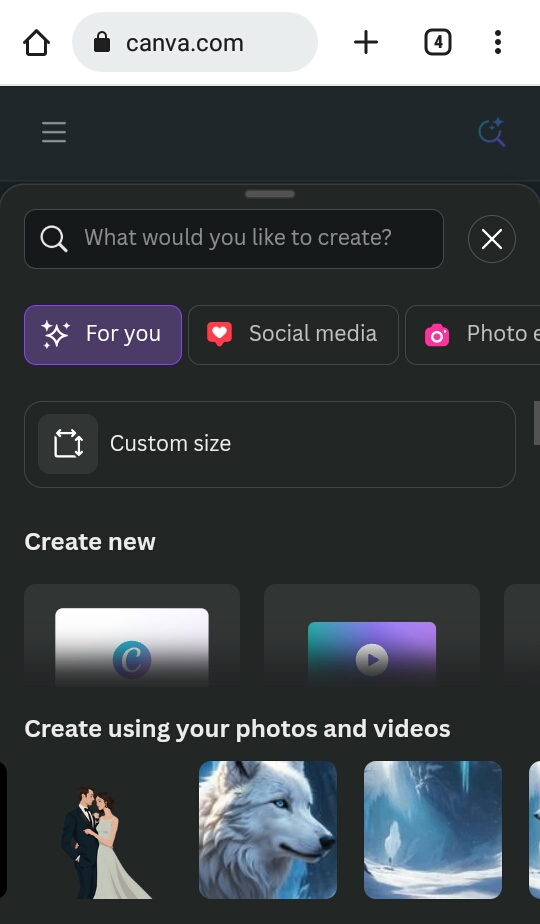The width and height of the screenshot is (540, 924).
Task: Create a new Canva doc design card
Action: point(131,635)
